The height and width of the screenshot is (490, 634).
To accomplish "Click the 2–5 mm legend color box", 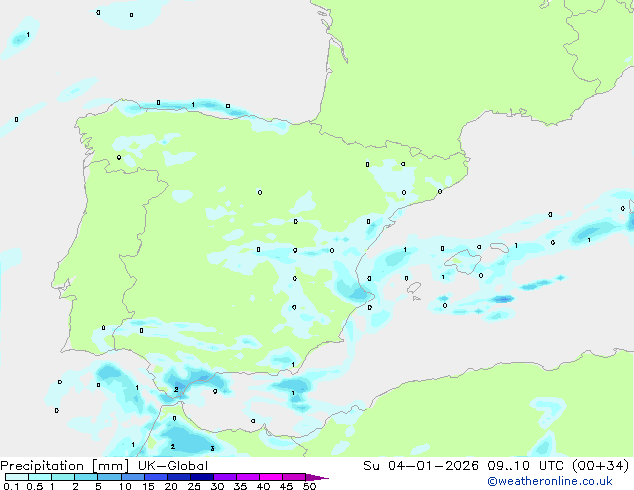I will 86,477.
